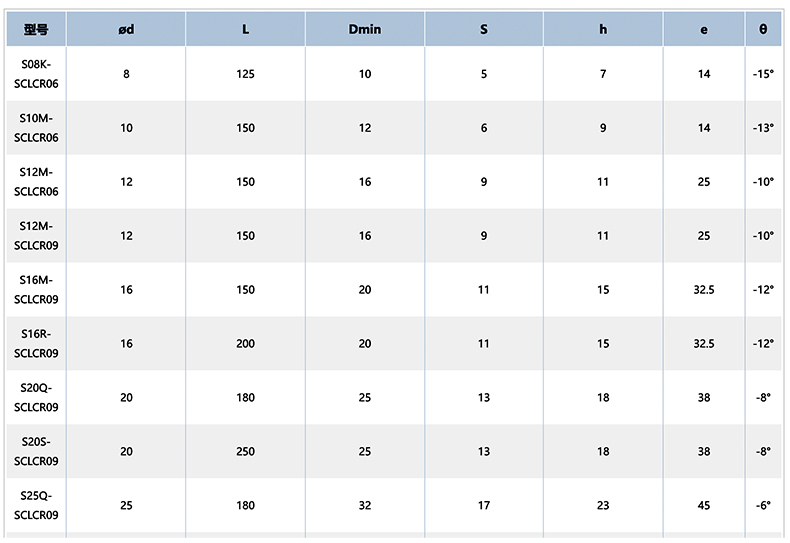Image resolution: width=790 pixels, height=543 pixels.
Task: Select the e column header
Action: click(704, 29)
